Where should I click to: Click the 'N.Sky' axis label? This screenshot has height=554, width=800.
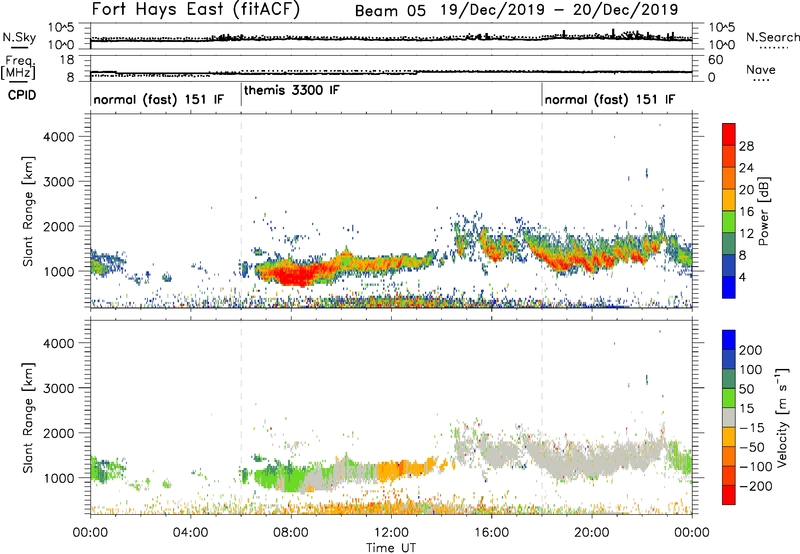coord(19,37)
